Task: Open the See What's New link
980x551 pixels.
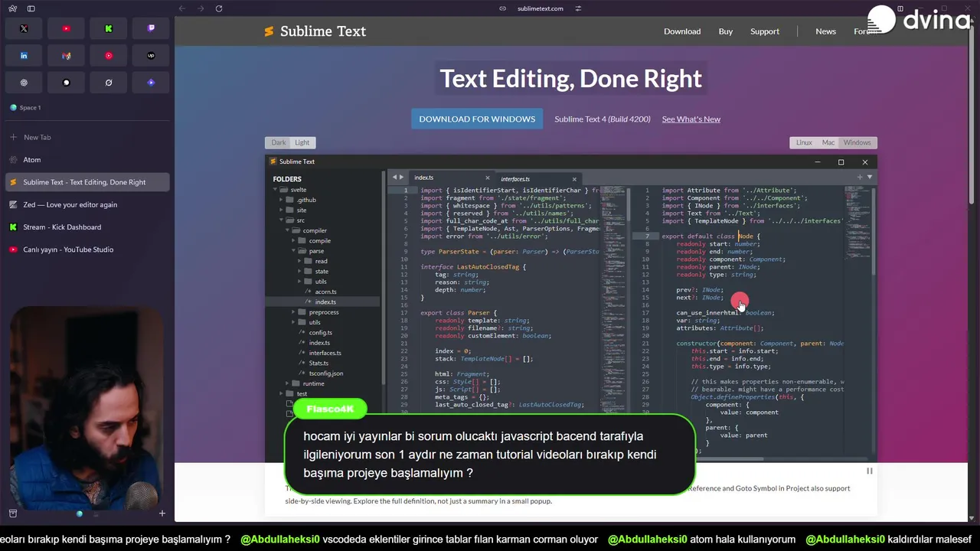Action: [691, 119]
